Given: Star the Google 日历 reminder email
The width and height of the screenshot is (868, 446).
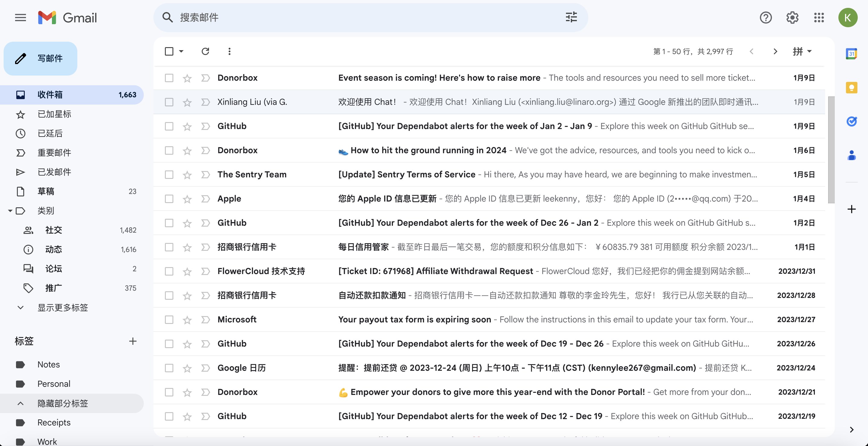Looking at the screenshot, I should coord(187,368).
